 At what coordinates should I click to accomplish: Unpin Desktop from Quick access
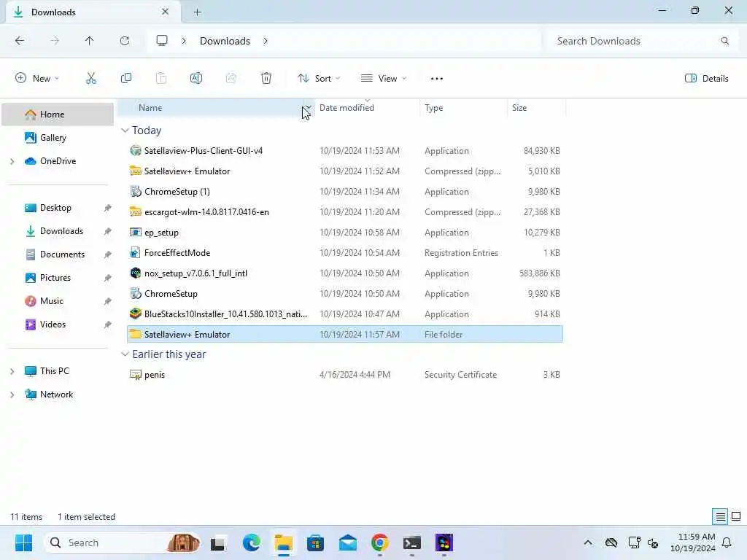point(108,208)
